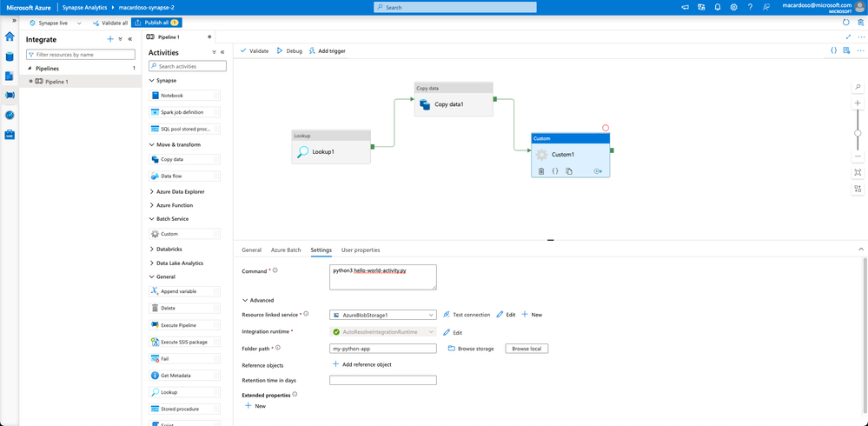Screen dimensions: 868x426
Task: Select the Spark job definition activity
Action: click(185, 112)
